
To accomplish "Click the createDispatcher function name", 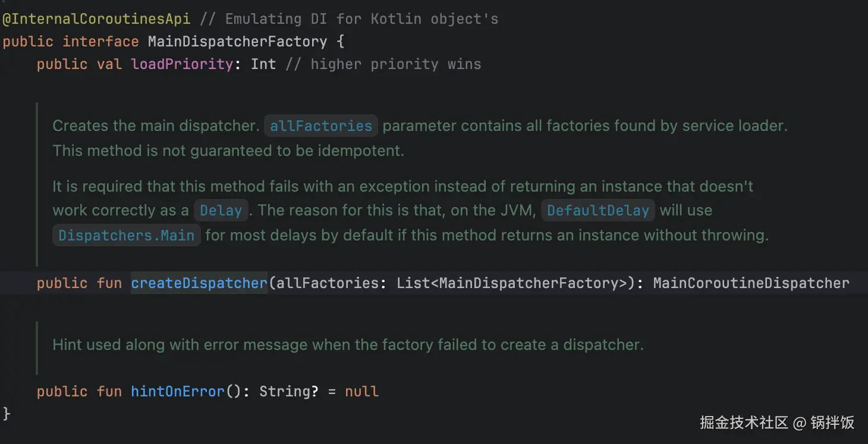I will 199,283.
